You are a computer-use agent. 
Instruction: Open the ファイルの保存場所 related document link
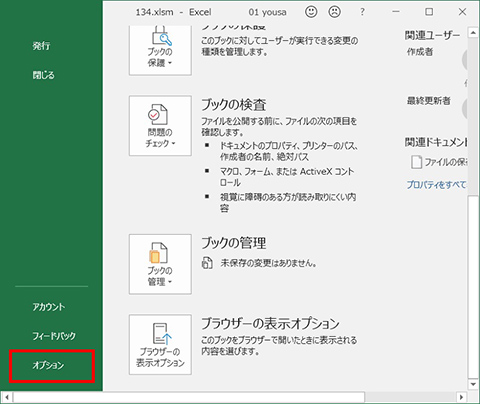[439, 162]
